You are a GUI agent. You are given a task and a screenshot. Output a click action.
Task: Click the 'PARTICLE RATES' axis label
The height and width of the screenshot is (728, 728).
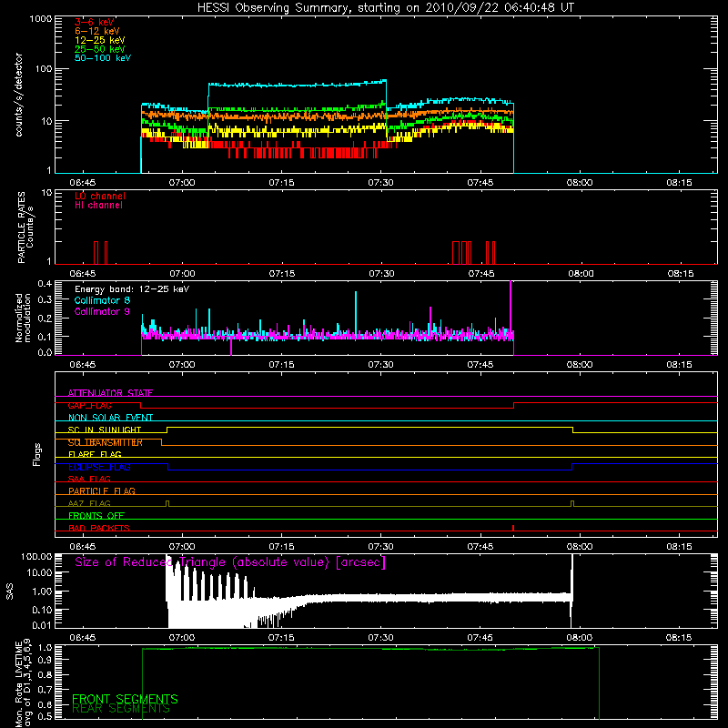pyautogui.click(x=21, y=227)
